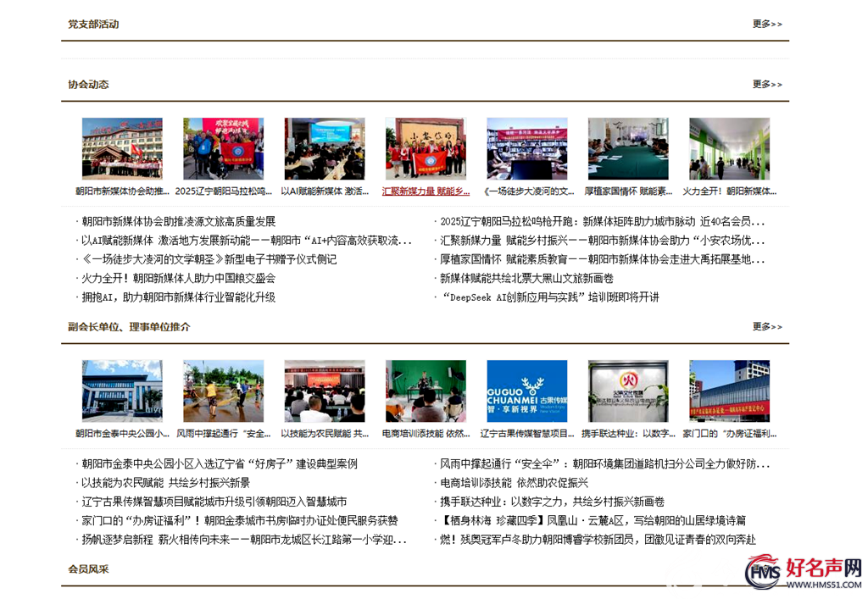
Task: Select thumbnail captioned 风雨中撑起通行
Action: pyautogui.click(x=223, y=391)
